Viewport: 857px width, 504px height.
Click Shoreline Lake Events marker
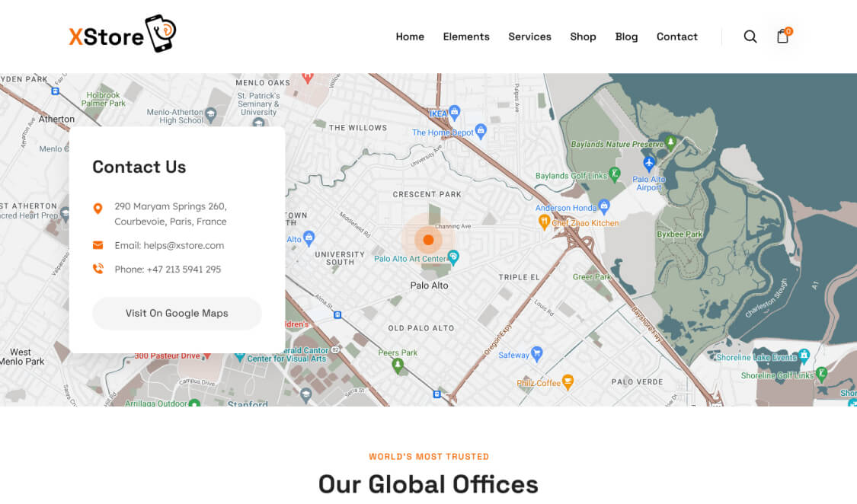pyautogui.click(x=804, y=356)
